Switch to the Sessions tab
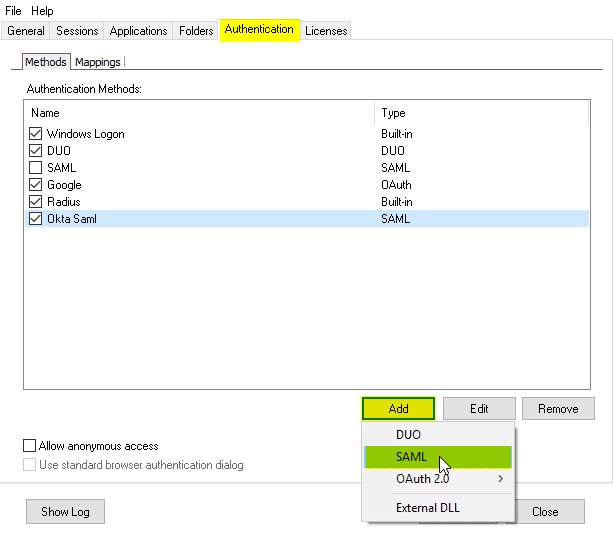The height and width of the screenshot is (535, 613). (77, 31)
